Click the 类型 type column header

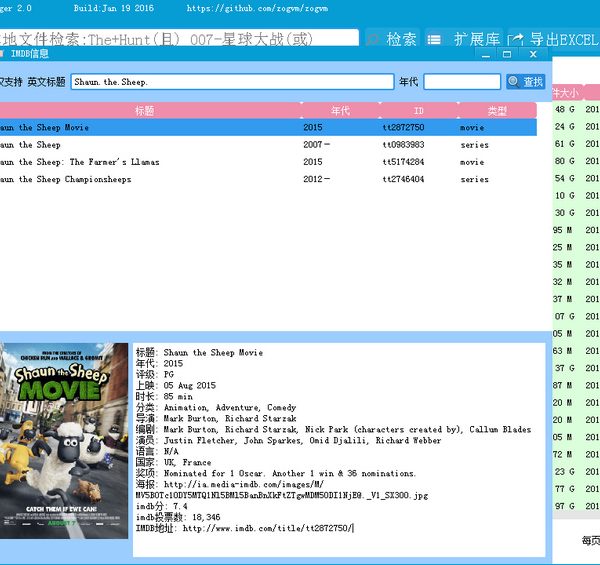(x=497, y=111)
